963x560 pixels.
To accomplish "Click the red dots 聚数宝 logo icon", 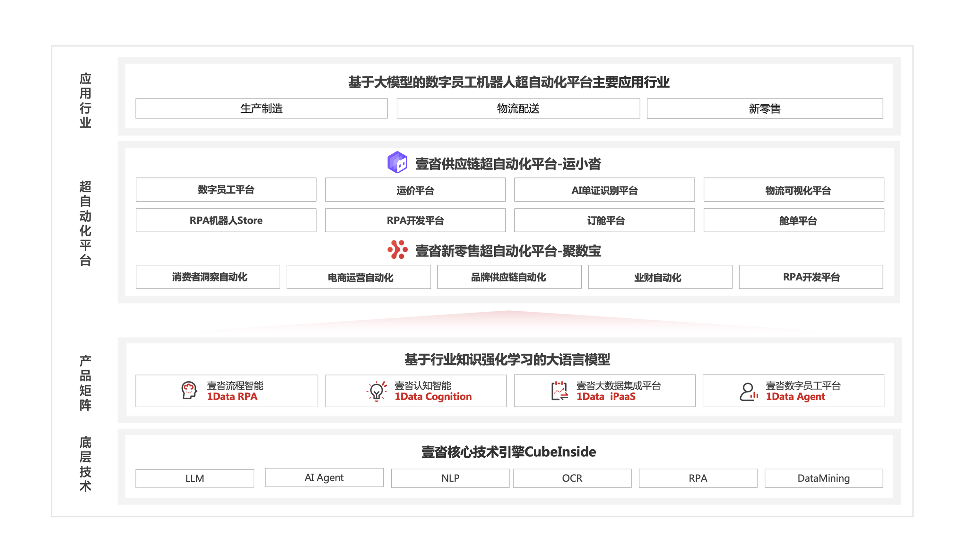I will point(397,249).
